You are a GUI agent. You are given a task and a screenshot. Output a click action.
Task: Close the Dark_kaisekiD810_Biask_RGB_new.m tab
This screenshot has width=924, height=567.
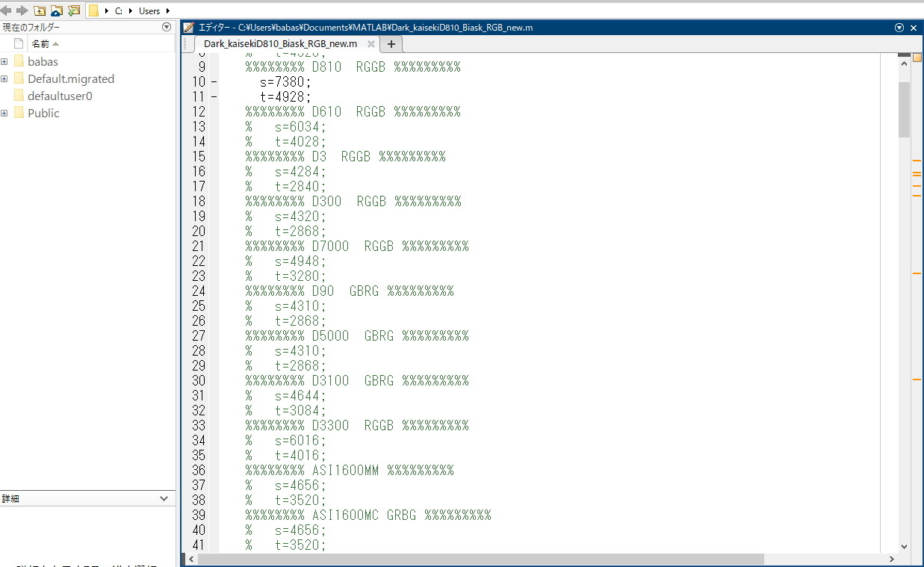point(371,44)
